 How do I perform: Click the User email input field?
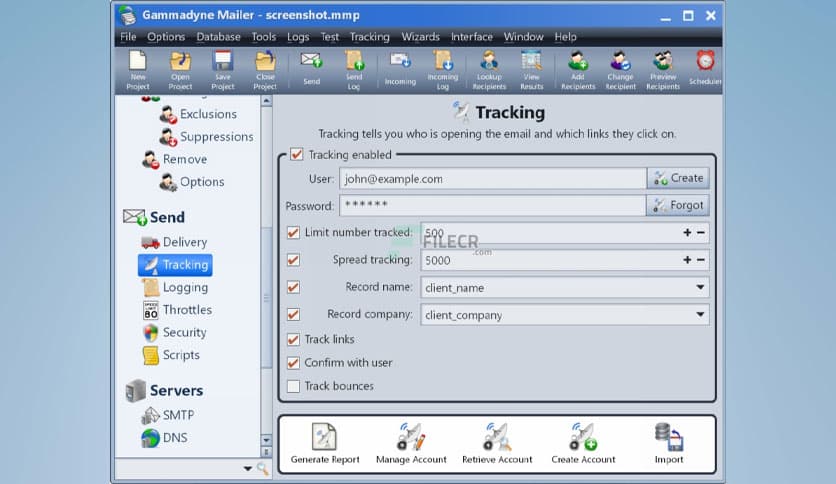click(492, 179)
